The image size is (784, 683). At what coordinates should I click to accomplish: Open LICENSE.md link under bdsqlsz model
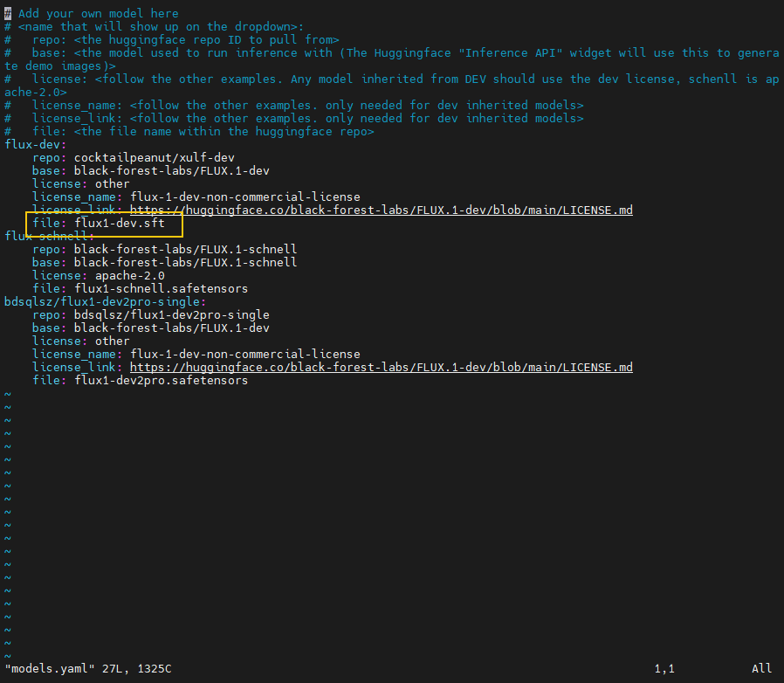(x=381, y=368)
